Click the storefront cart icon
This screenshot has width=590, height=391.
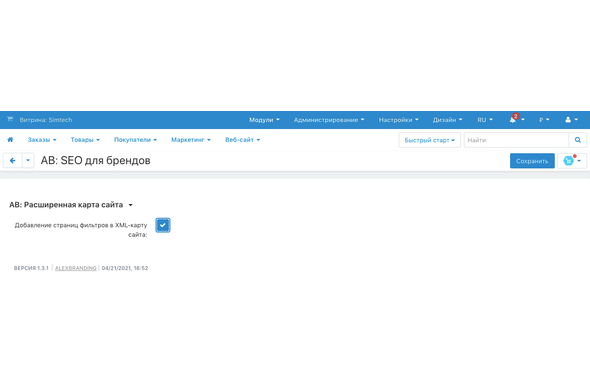coord(10,119)
